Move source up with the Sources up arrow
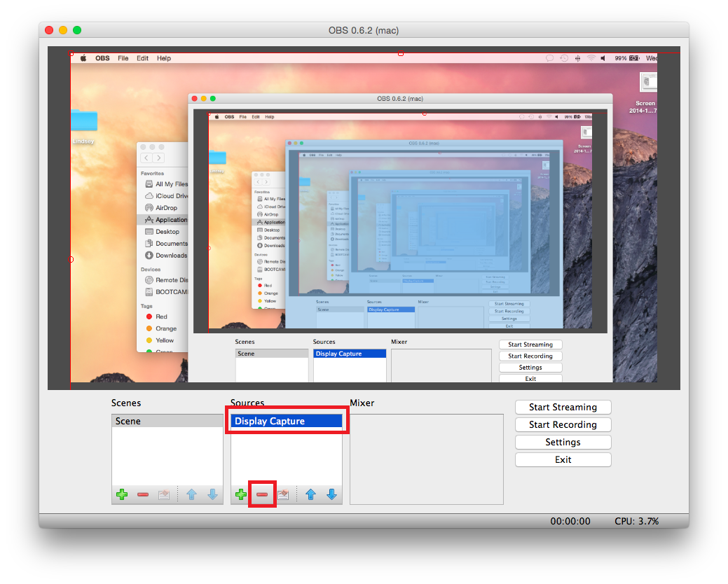 (310, 494)
